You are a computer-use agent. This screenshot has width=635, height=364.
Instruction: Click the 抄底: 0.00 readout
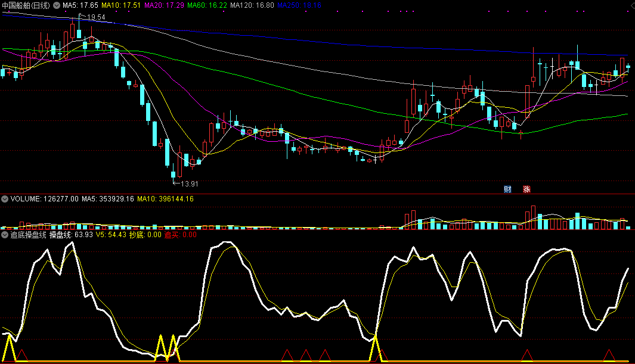coord(145,235)
